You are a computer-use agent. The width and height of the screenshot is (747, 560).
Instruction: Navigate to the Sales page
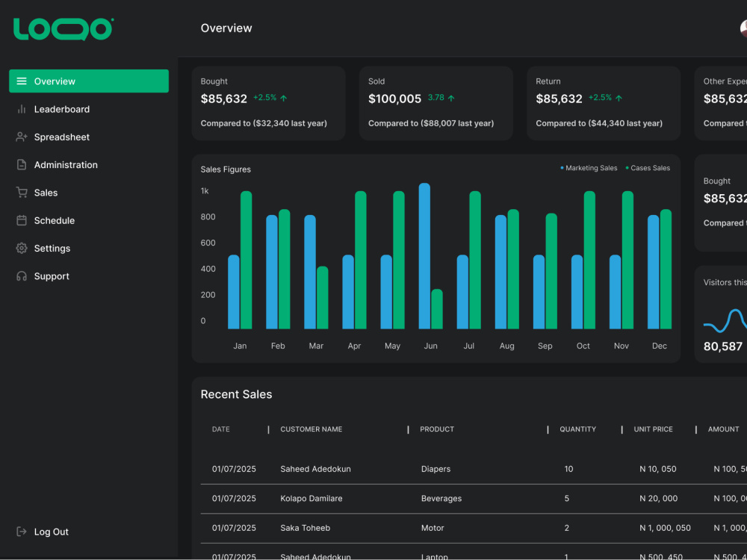46,193
